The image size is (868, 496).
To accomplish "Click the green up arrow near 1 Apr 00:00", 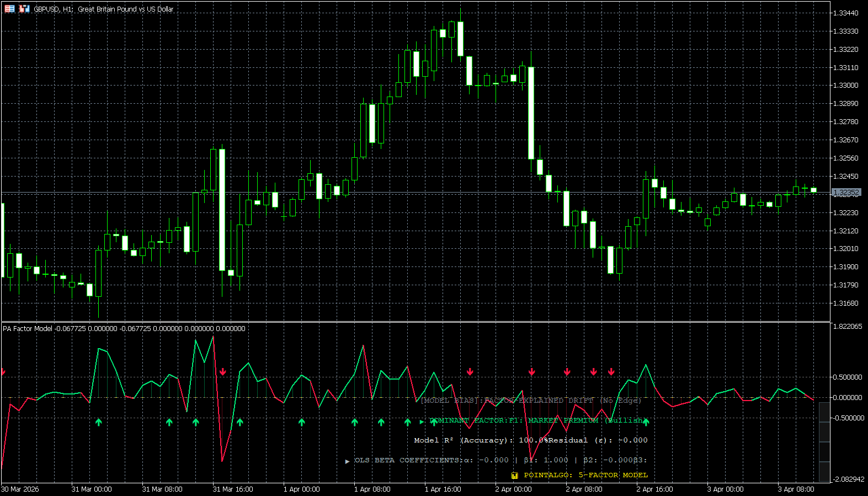I will pyautogui.click(x=302, y=422).
